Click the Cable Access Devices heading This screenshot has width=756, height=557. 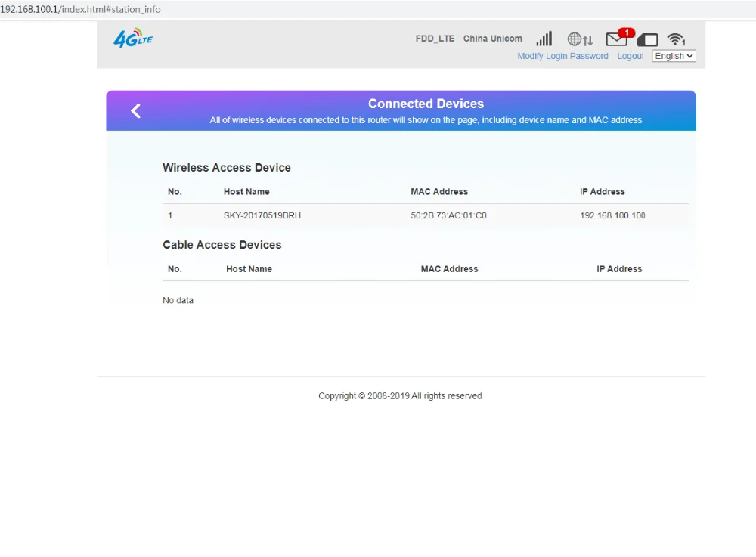222,245
